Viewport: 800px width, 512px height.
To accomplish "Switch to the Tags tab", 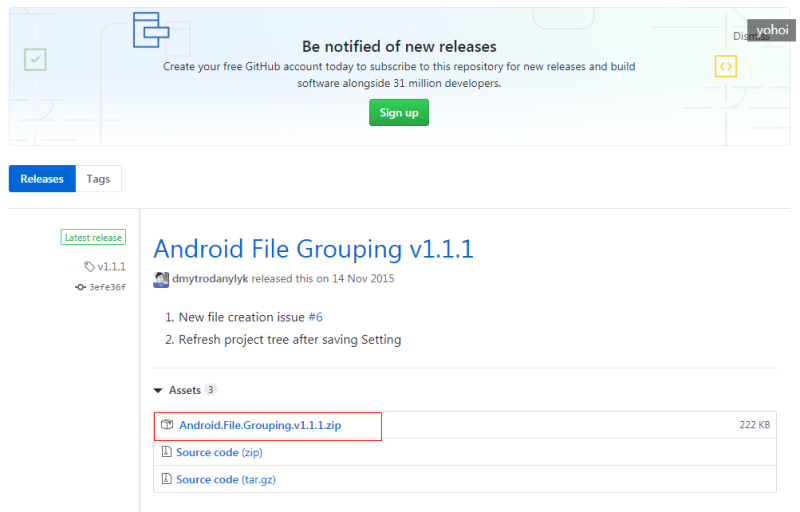I will pyautogui.click(x=98, y=178).
